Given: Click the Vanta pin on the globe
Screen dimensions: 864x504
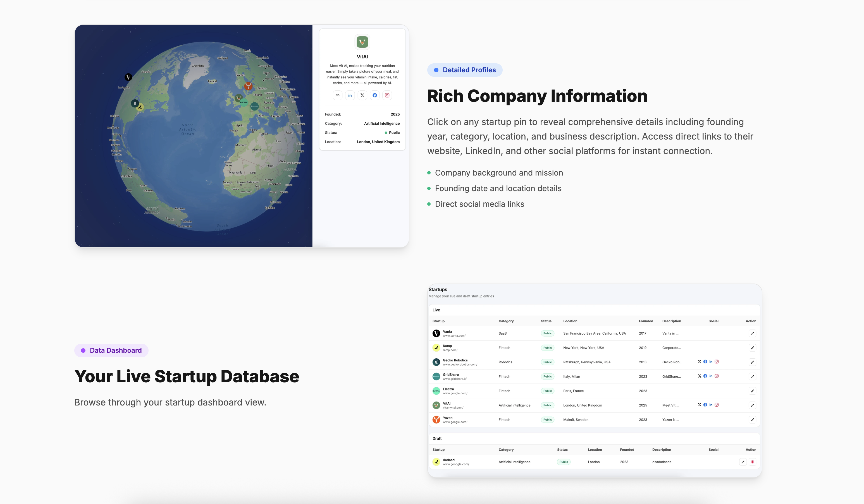Looking at the screenshot, I should point(128,77).
